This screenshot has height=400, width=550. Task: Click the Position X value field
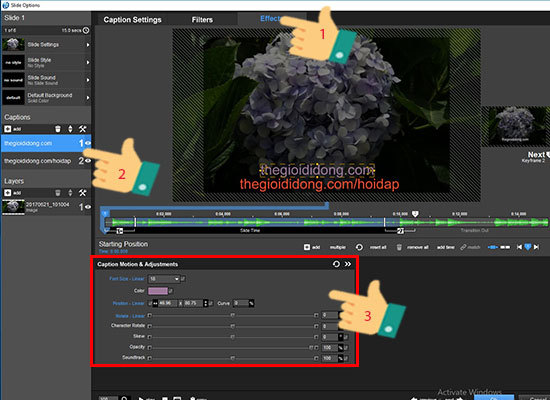click(x=168, y=303)
